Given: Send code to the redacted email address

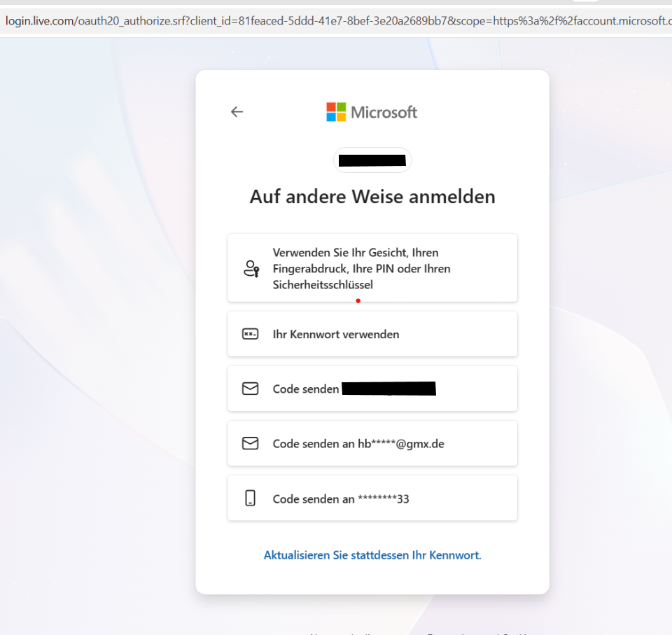Looking at the screenshot, I should 372,389.
